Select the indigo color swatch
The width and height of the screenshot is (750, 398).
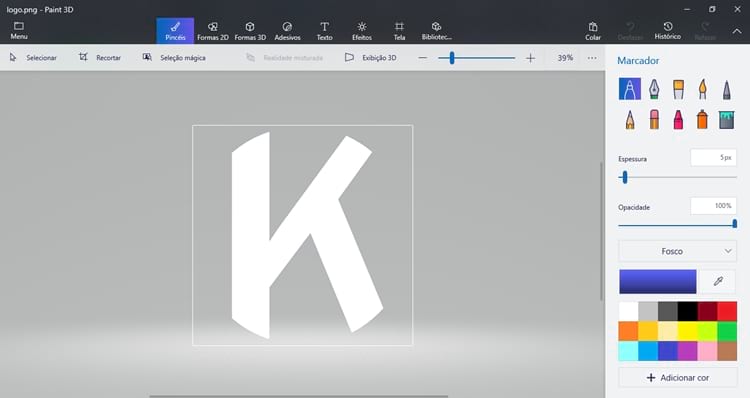coord(668,351)
